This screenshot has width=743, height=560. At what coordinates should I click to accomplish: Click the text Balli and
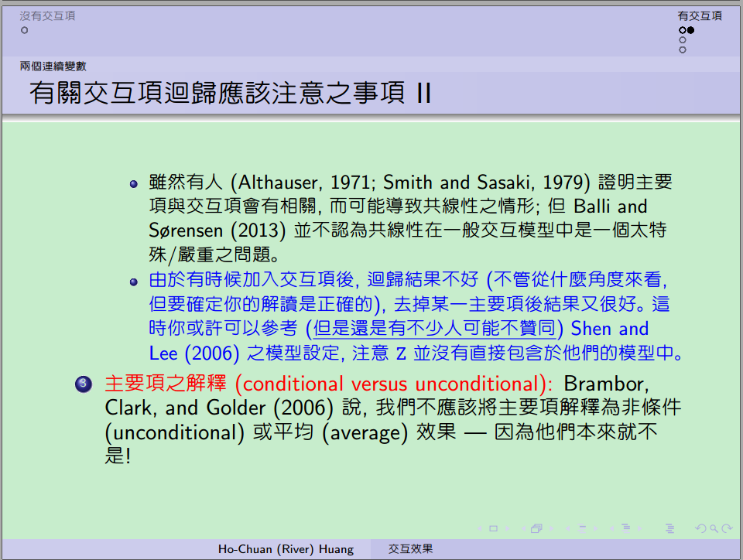[x=611, y=206]
